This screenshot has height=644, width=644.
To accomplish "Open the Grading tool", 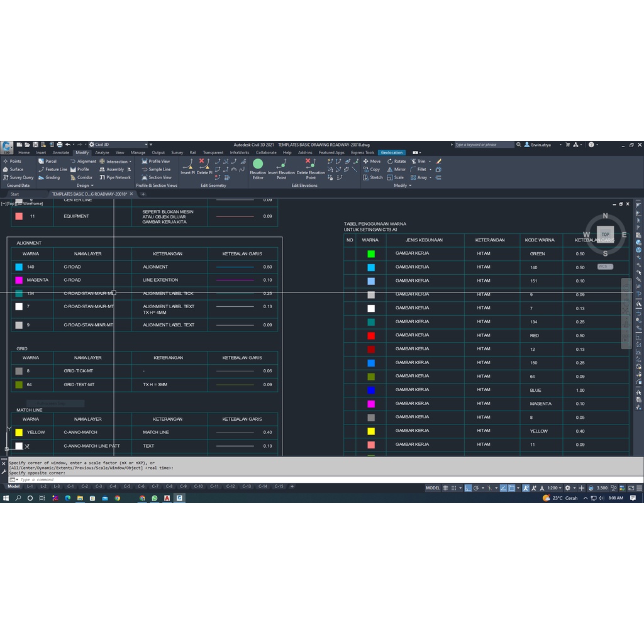I will coord(49,177).
